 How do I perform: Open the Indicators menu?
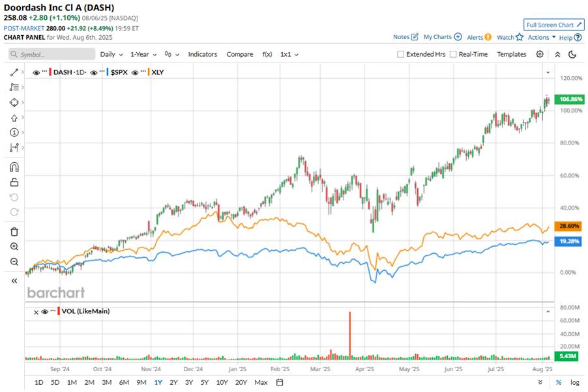point(203,54)
